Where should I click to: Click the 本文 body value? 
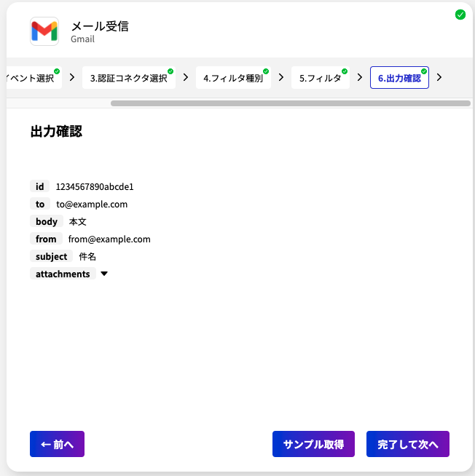78,221
